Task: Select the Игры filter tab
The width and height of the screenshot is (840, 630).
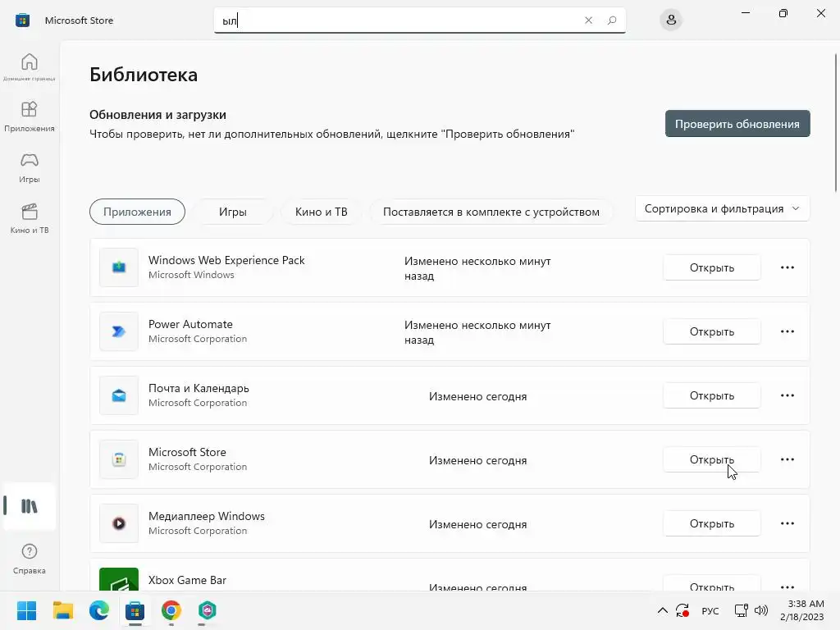Action: 232,212
